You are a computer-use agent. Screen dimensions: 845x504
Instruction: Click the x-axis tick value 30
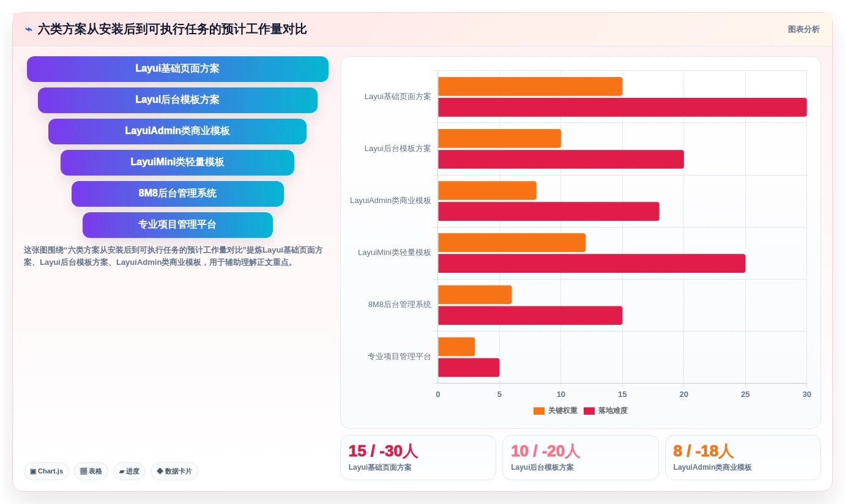[806, 395]
